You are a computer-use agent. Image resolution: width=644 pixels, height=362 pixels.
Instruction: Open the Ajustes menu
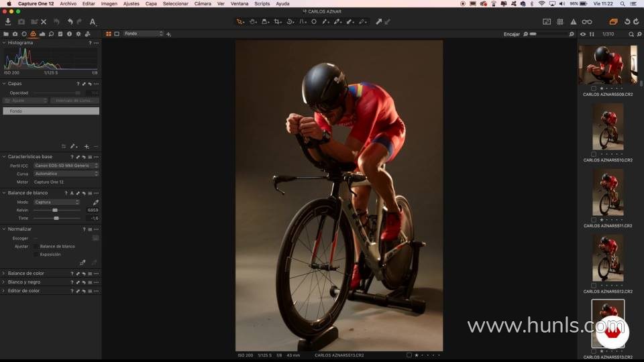coord(131,4)
